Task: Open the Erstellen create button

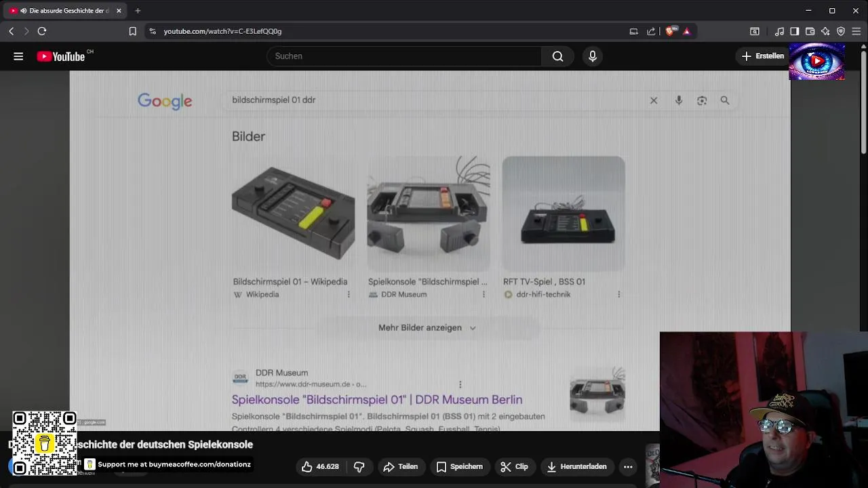Action: [x=763, y=56]
